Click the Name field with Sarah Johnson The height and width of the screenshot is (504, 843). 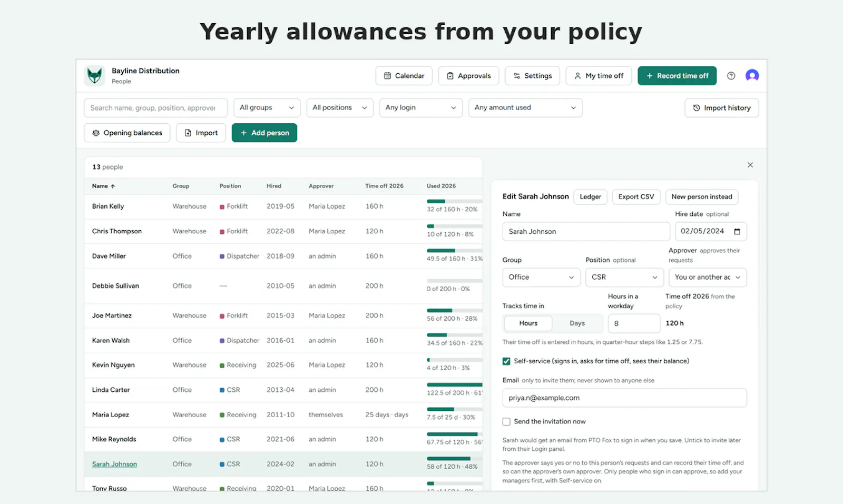click(x=586, y=232)
